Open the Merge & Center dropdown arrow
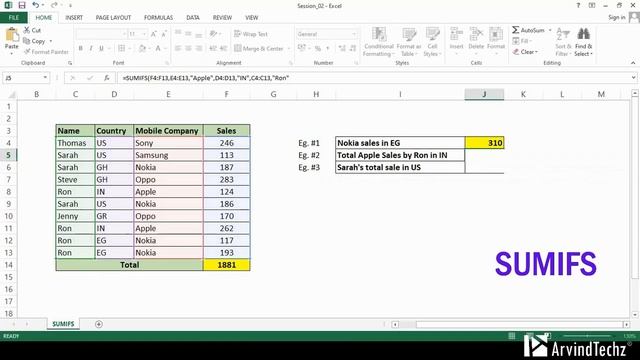 click(x=288, y=49)
